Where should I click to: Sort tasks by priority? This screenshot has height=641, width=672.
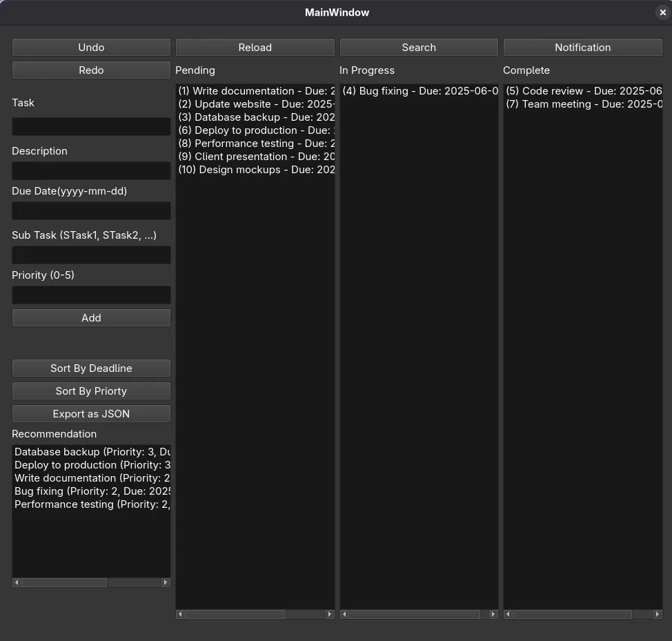coord(91,391)
